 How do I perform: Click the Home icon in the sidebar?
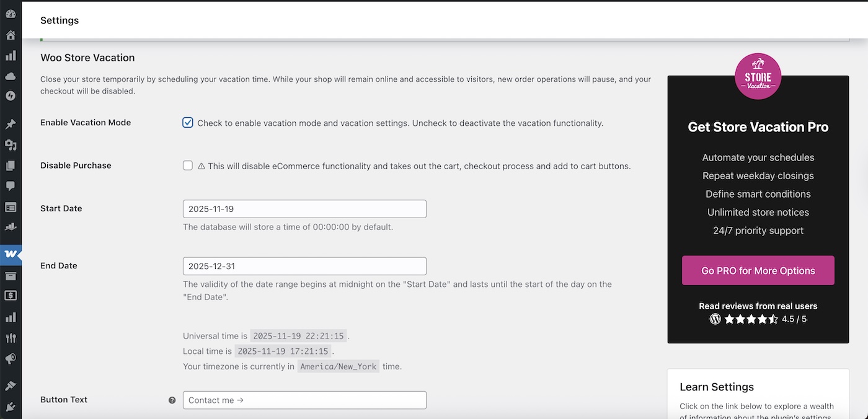point(11,35)
